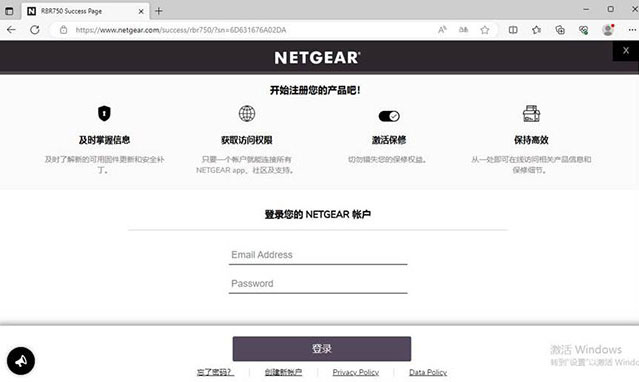Click the megaphone feedback button
The width and height of the screenshot is (639, 382).
coord(21,361)
